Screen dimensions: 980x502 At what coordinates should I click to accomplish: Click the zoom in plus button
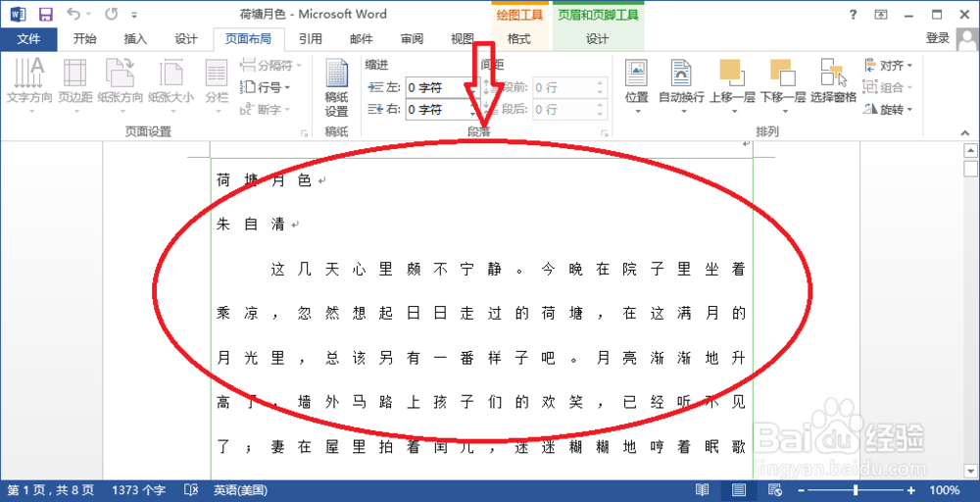(911, 491)
